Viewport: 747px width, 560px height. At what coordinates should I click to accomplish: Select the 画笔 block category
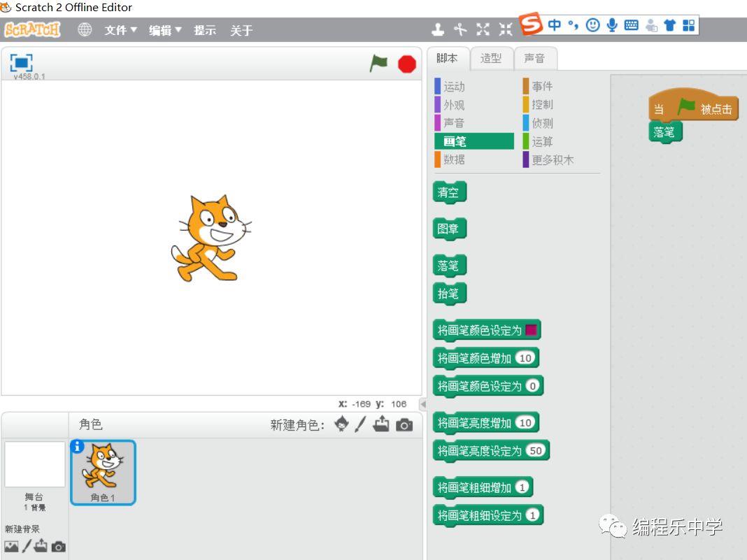point(474,141)
